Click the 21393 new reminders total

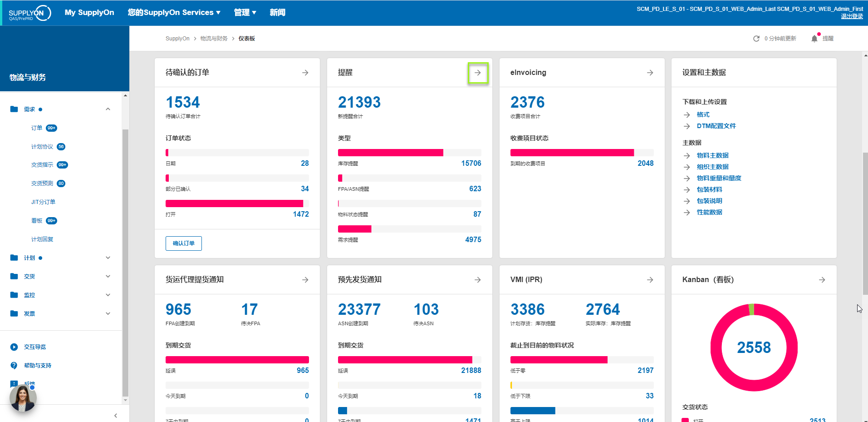(x=359, y=102)
